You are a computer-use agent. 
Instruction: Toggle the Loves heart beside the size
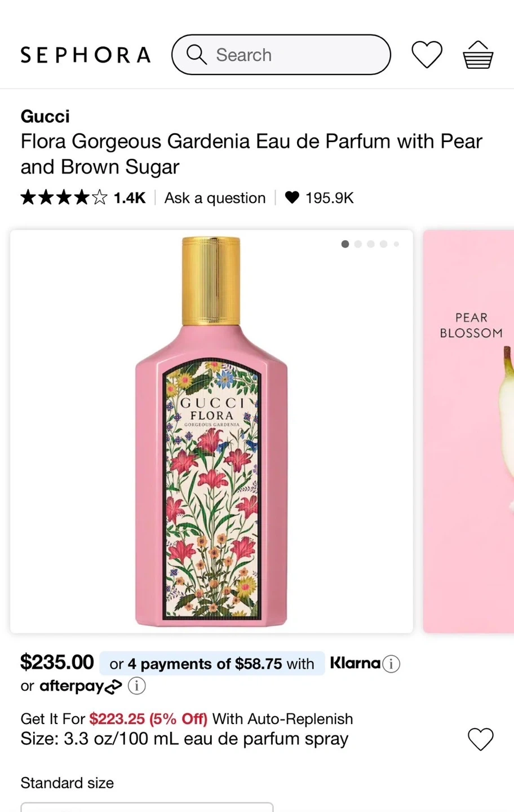point(480,739)
